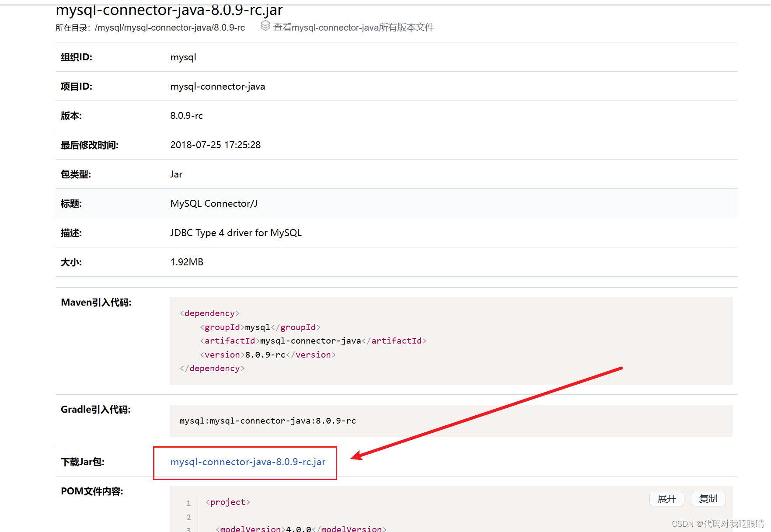Click the opening <dependency> line in Maven code
Viewport: 771px width, 532px height.
tap(209, 313)
